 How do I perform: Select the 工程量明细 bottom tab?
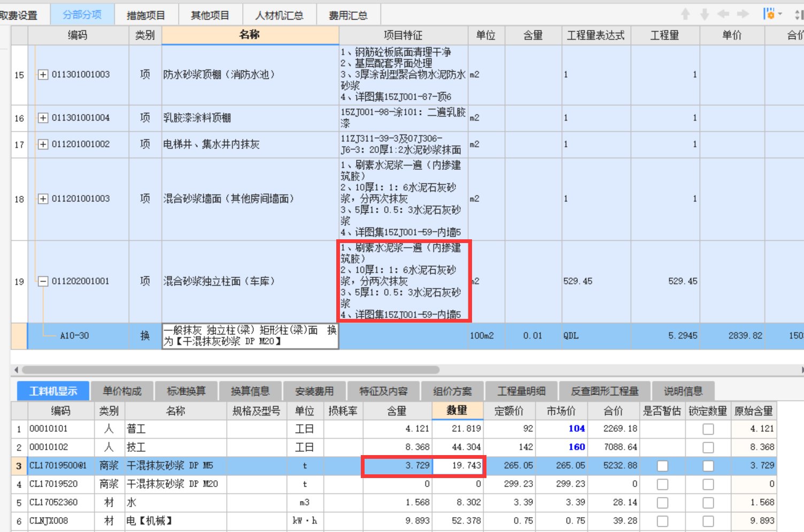click(x=521, y=391)
